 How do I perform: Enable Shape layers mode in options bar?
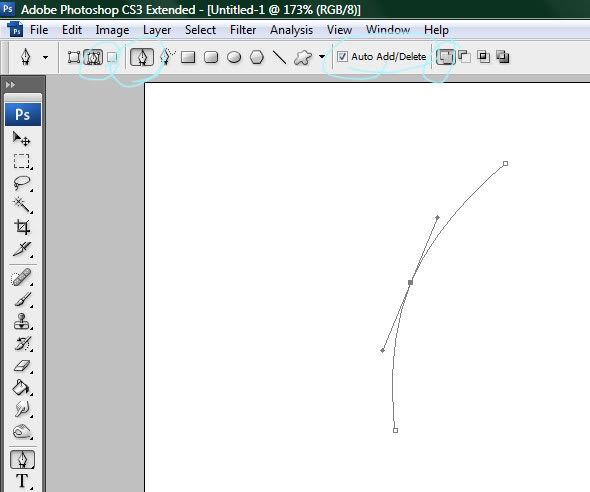(x=74, y=57)
